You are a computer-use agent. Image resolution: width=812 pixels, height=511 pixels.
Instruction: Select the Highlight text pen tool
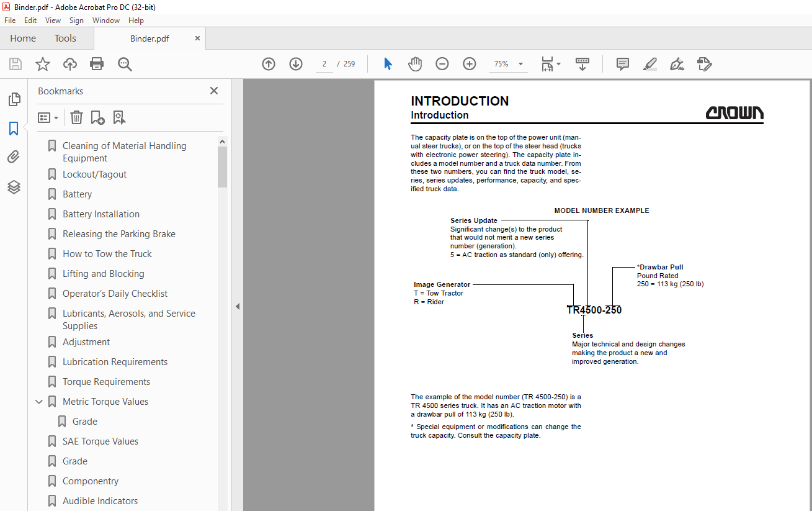(x=649, y=64)
